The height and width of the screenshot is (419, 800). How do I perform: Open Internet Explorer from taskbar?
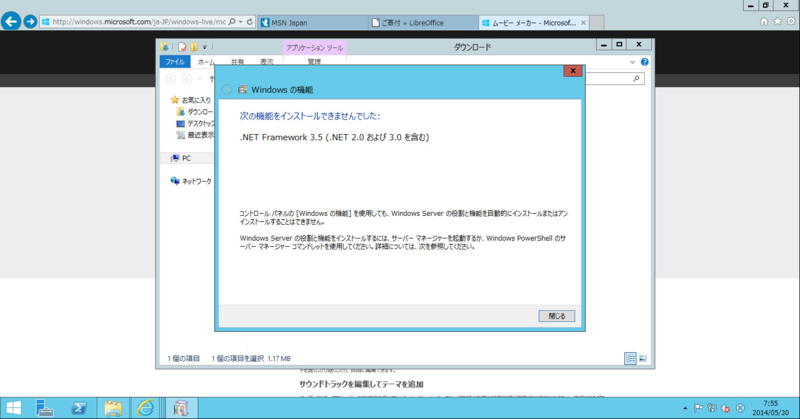(x=146, y=408)
